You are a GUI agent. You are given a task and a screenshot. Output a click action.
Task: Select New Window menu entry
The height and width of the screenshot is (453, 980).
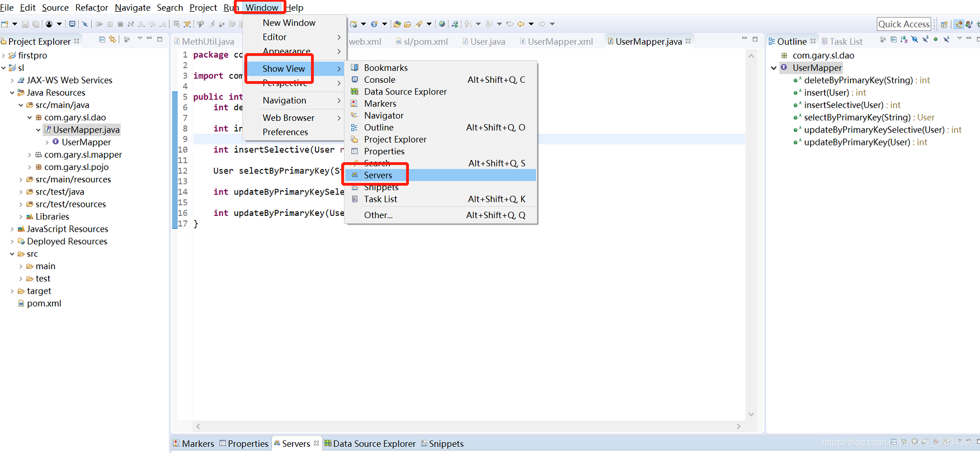tap(289, 22)
